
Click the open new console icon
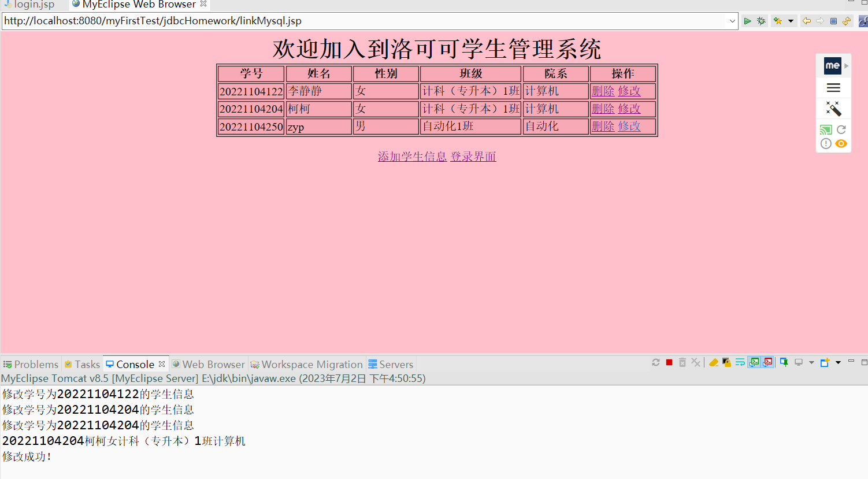pyautogui.click(x=825, y=362)
